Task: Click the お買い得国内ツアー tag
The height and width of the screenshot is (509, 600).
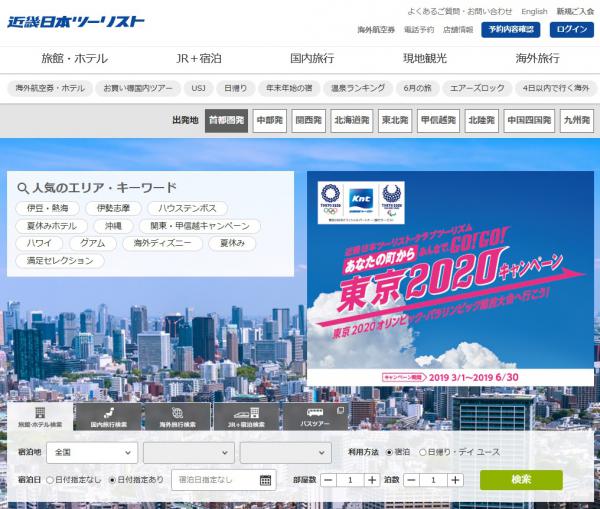Action: 138,88
